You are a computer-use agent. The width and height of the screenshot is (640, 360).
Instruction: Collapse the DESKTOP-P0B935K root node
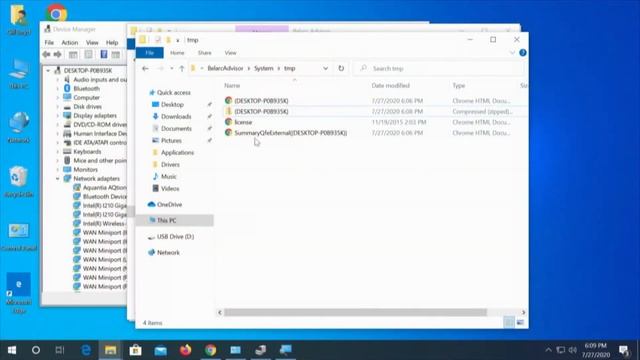[48, 71]
